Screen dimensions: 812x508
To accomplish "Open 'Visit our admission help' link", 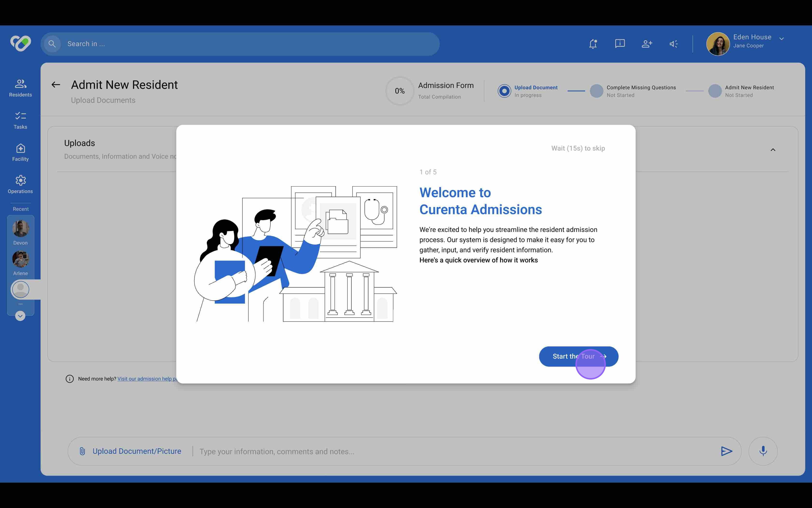I will (x=147, y=379).
